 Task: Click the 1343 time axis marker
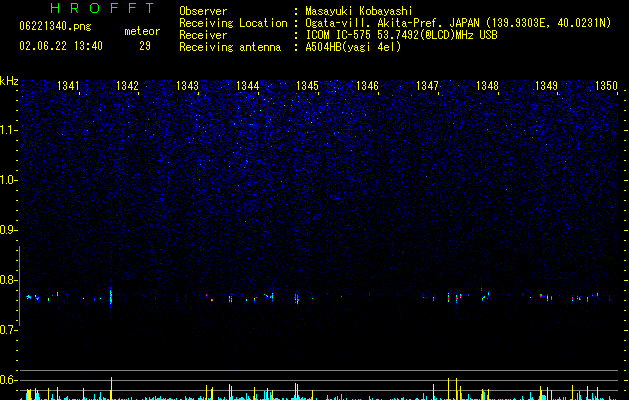point(187,85)
